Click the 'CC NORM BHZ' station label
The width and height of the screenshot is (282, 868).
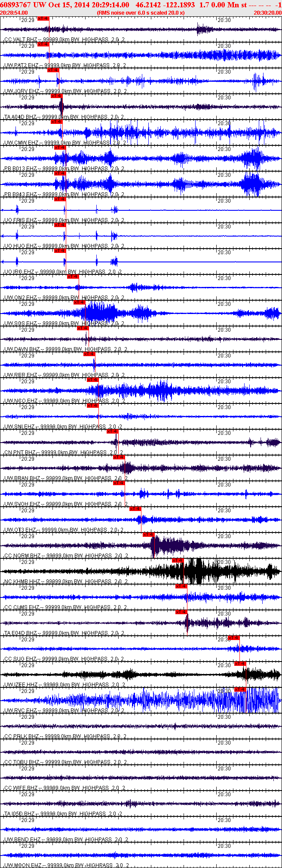[22, 556]
